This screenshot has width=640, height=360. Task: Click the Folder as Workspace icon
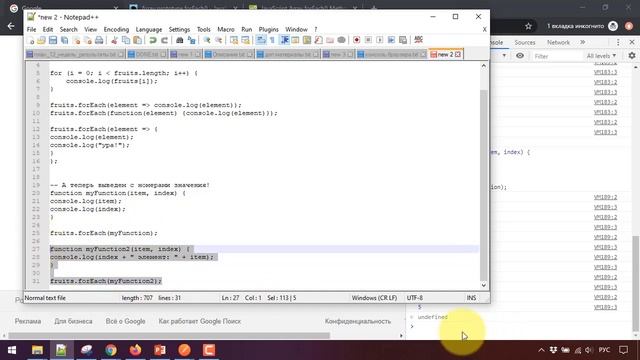click(330, 40)
